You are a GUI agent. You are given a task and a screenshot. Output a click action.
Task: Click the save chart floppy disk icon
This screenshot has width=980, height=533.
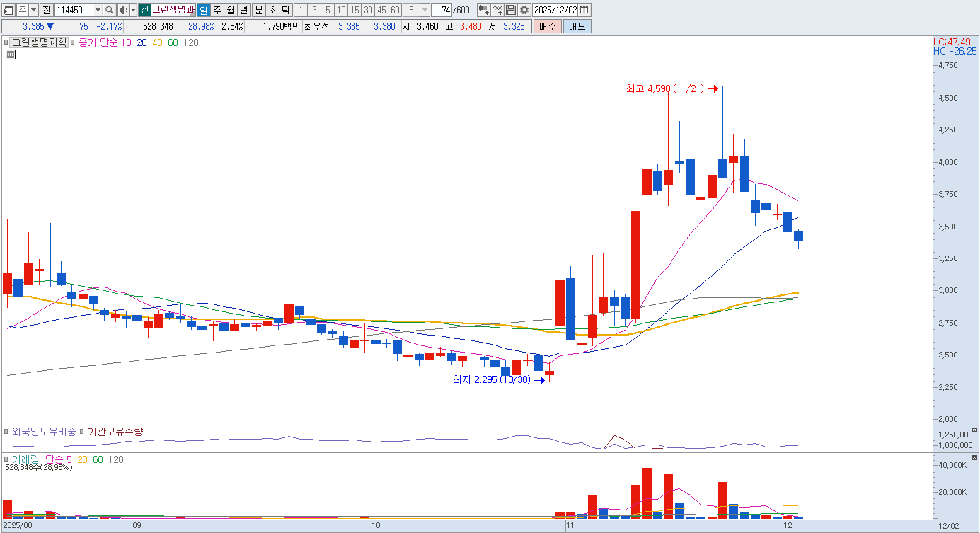pos(511,10)
